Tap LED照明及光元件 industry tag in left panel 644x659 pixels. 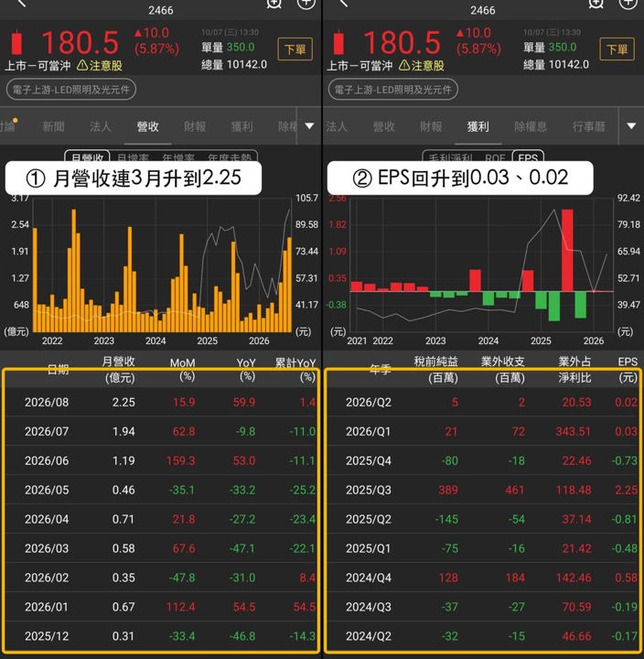click(71, 89)
